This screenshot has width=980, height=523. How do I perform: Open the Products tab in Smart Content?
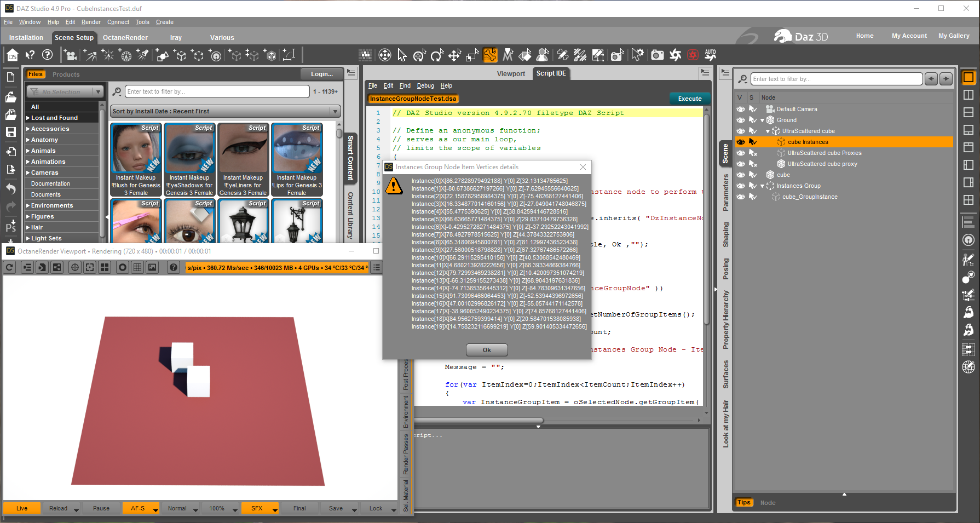click(66, 74)
